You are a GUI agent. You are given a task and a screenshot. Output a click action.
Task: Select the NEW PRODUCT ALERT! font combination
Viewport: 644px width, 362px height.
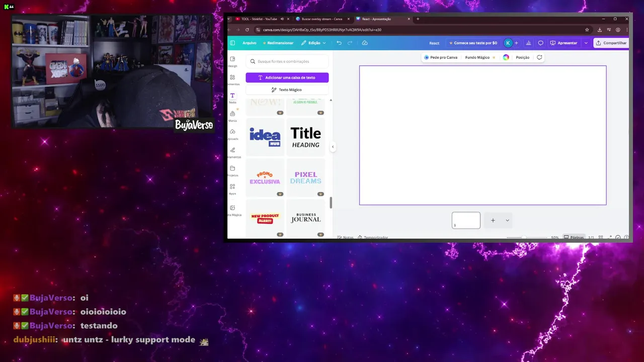[x=265, y=218]
